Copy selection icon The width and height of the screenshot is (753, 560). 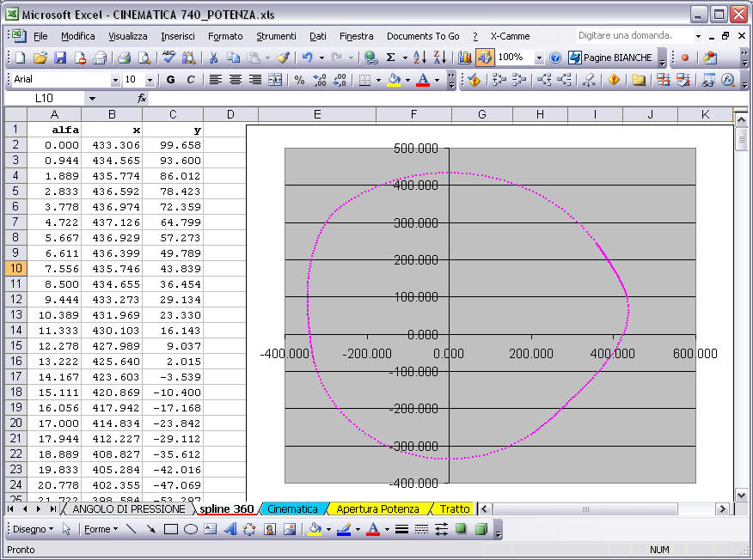234,58
